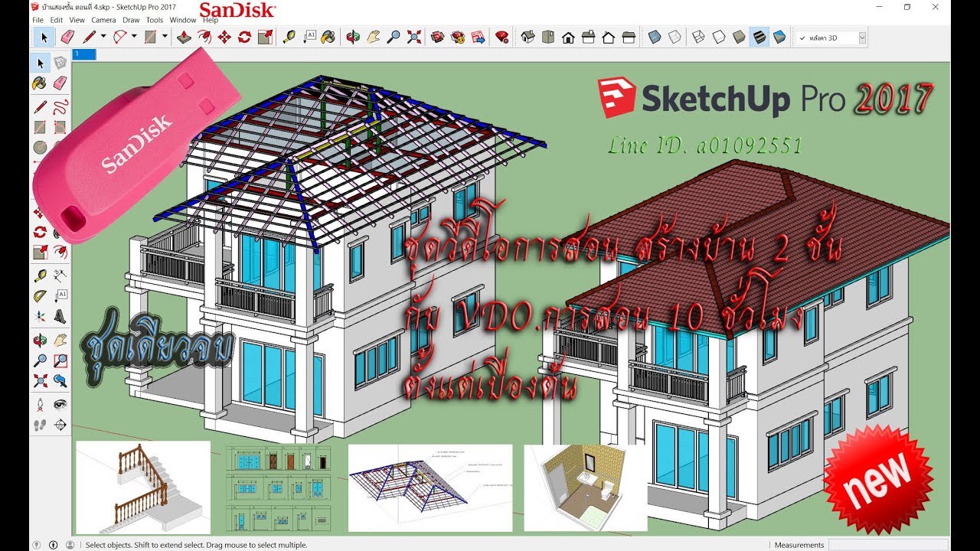The image size is (980, 551).
Task: Select the Protractor tool
Action: click(x=40, y=295)
